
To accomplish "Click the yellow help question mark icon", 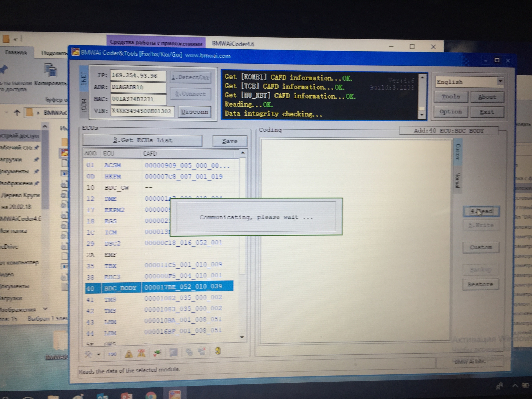I will pyautogui.click(x=218, y=351).
